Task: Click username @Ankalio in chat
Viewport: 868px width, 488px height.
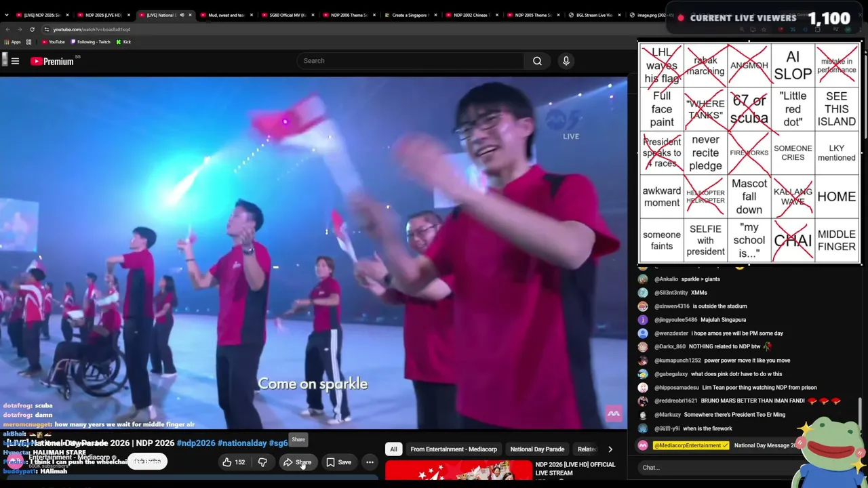Action: pos(666,279)
